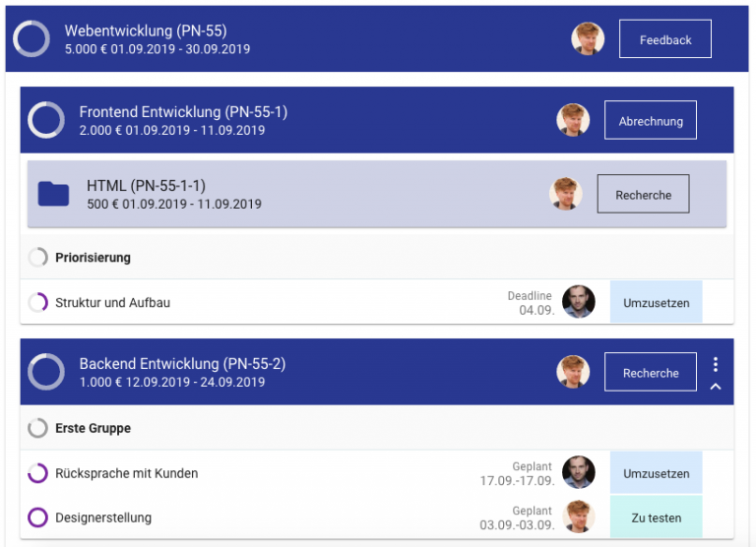Open the HTML folder icon
This screenshot has width=756, height=547.
(53, 194)
